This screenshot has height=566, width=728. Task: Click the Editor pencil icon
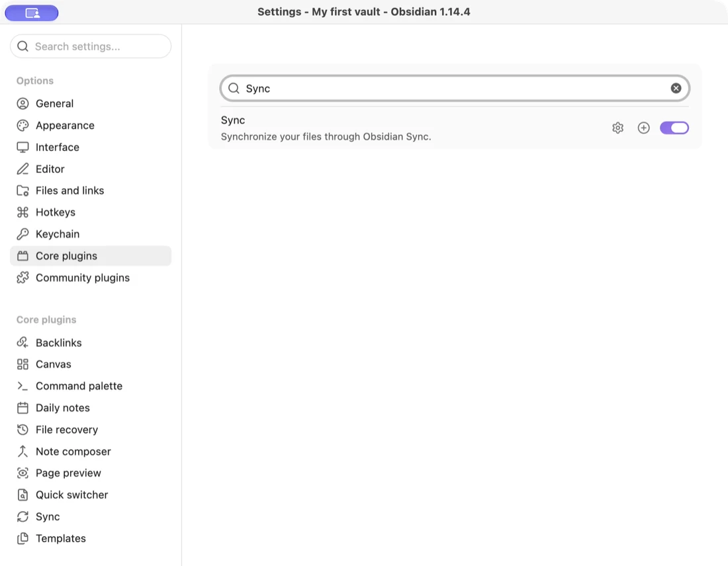click(23, 169)
